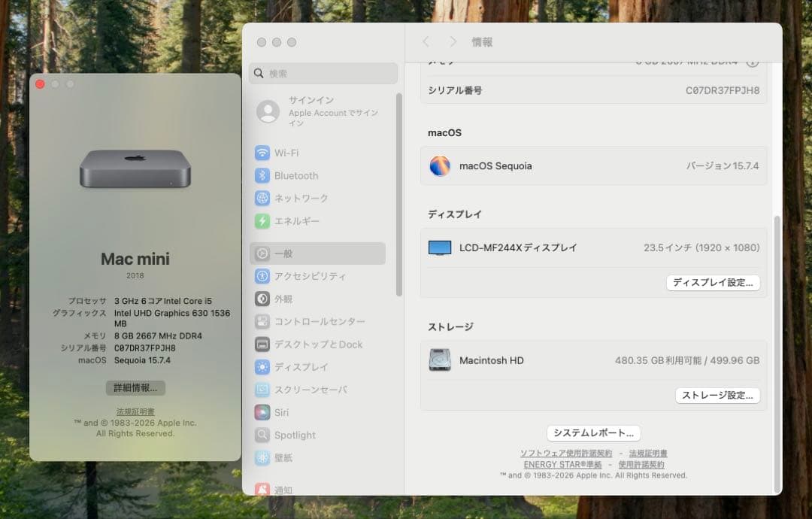Click 23.5インチ (1920 × 1080) text

click(701, 248)
